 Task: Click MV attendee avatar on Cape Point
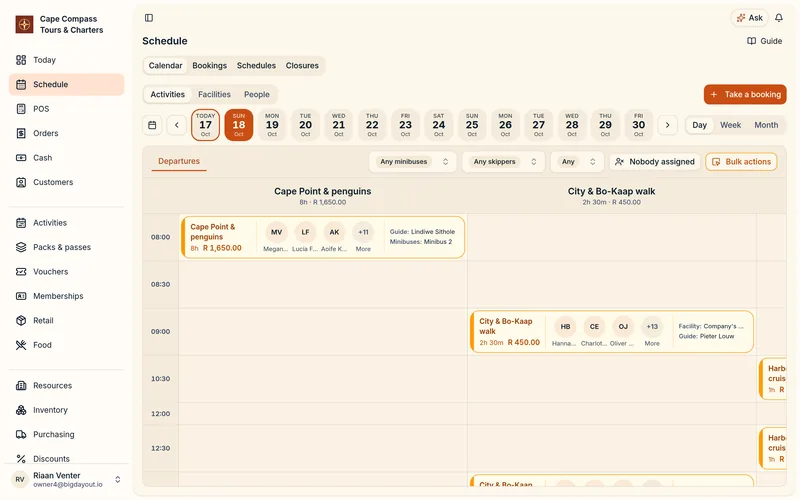click(277, 232)
